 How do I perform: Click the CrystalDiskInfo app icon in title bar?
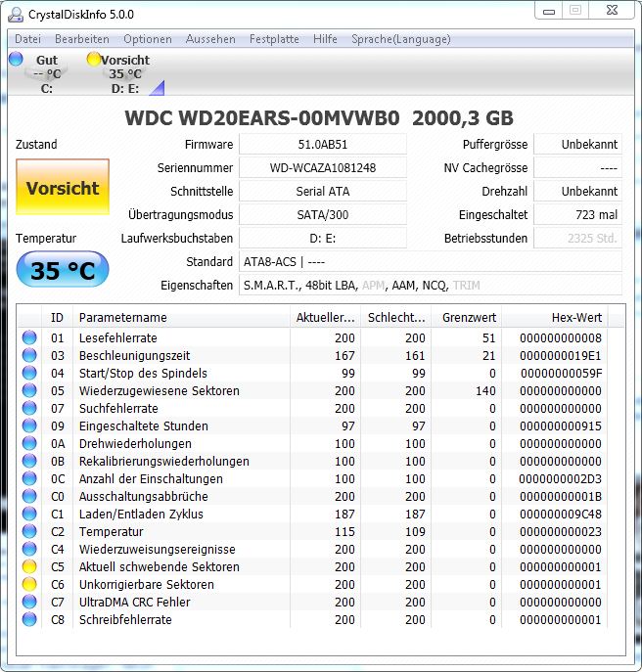point(16,15)
